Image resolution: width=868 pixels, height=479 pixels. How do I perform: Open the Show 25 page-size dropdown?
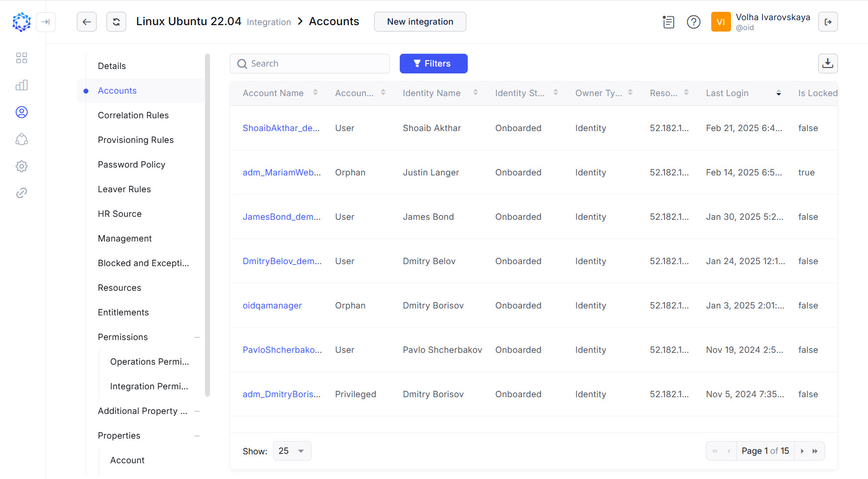(292, 450)
